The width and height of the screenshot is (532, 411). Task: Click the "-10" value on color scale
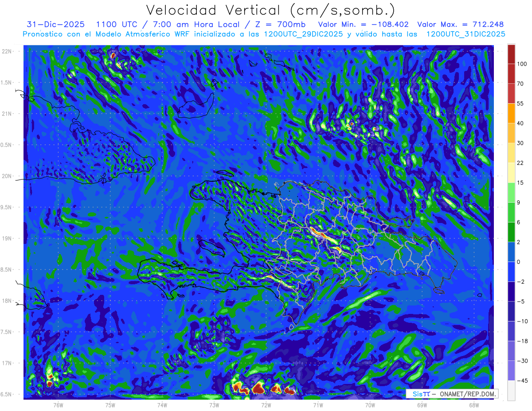tap(522, 321)
